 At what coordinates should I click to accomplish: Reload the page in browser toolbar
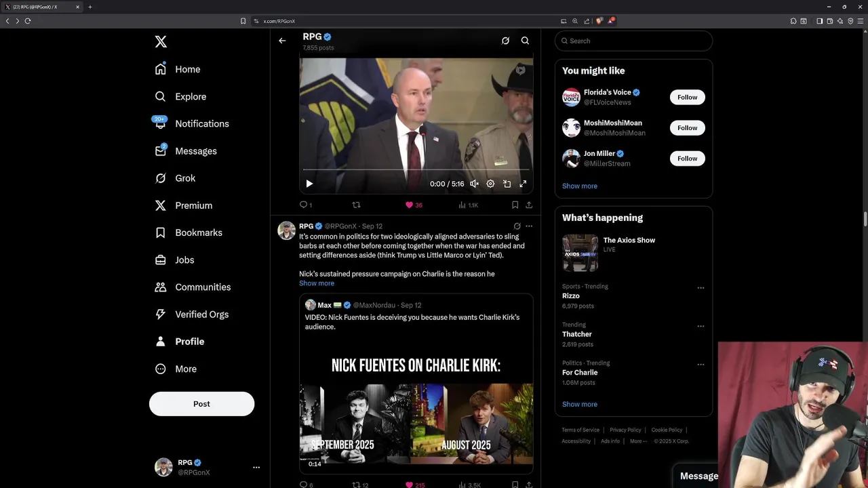click(x=28, y=21)
